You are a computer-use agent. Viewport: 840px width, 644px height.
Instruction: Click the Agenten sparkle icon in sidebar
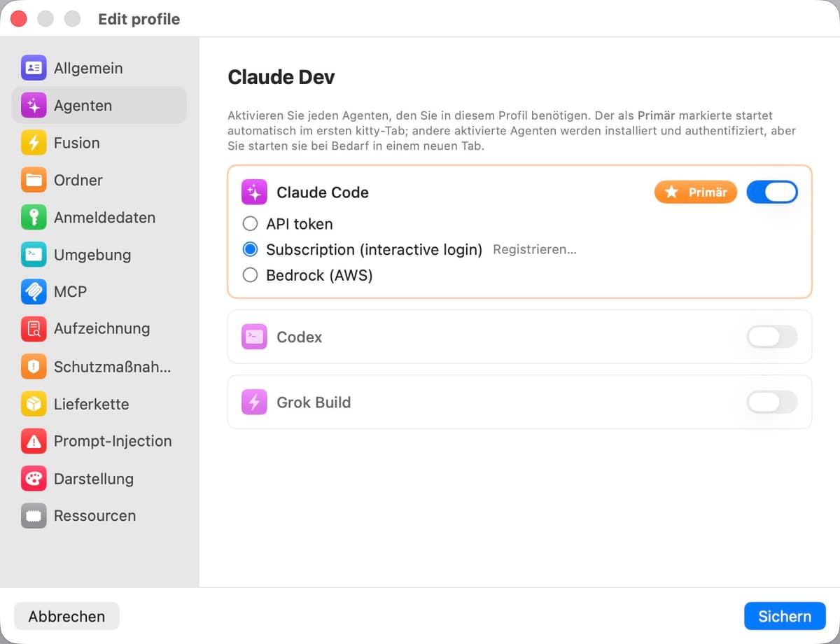34,106
